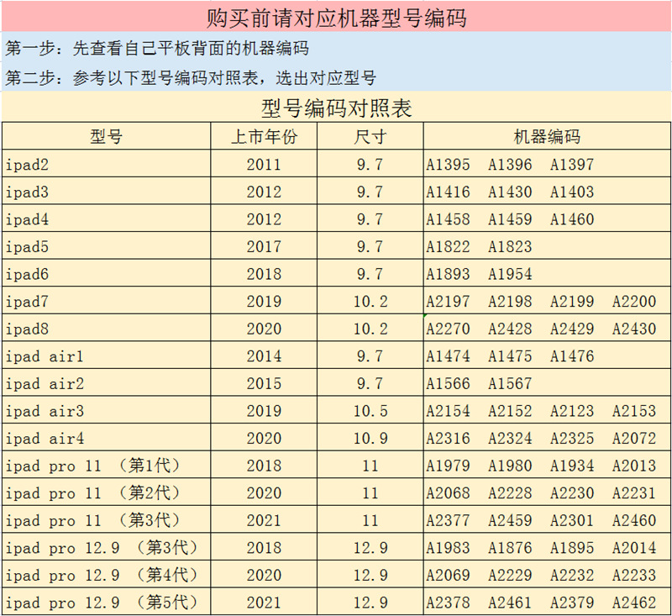This screenshot has height=616, width=672.
Task: Click machine code A2123
Action: (572, 411)
